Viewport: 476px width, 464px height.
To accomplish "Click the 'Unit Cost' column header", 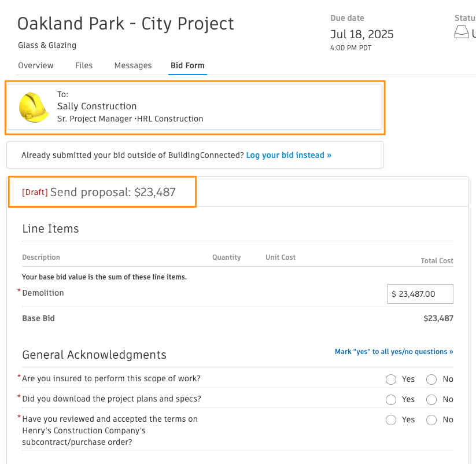I will pyautogui.click(x=281, y=257).
